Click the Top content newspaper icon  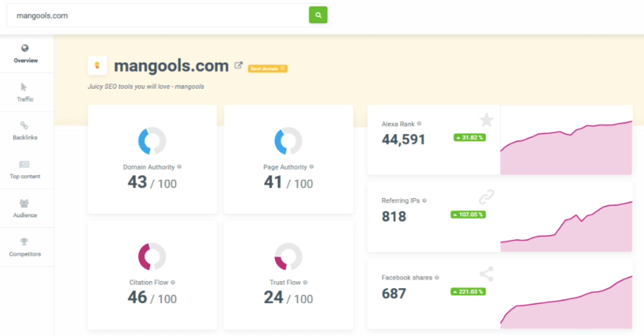[24, 164]
